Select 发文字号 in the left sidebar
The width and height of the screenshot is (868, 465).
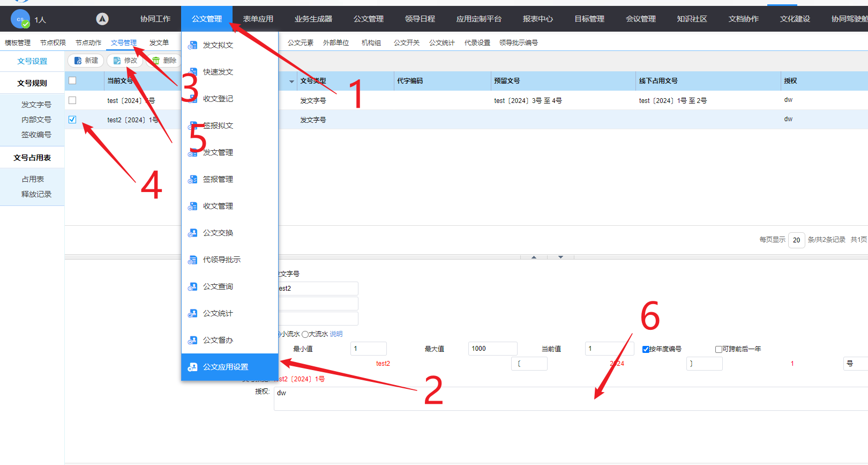click(x=36, y=105)
